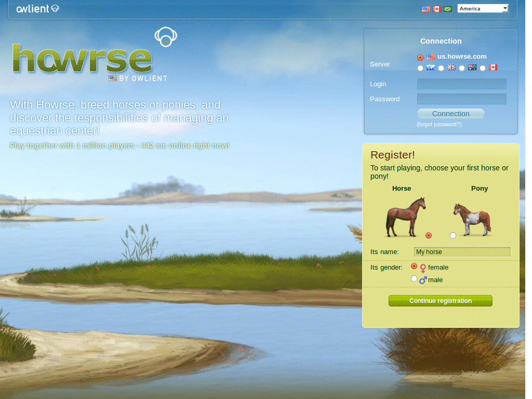Click the Australian flag server icon
The image size is (532, 399).
[472, 68]
